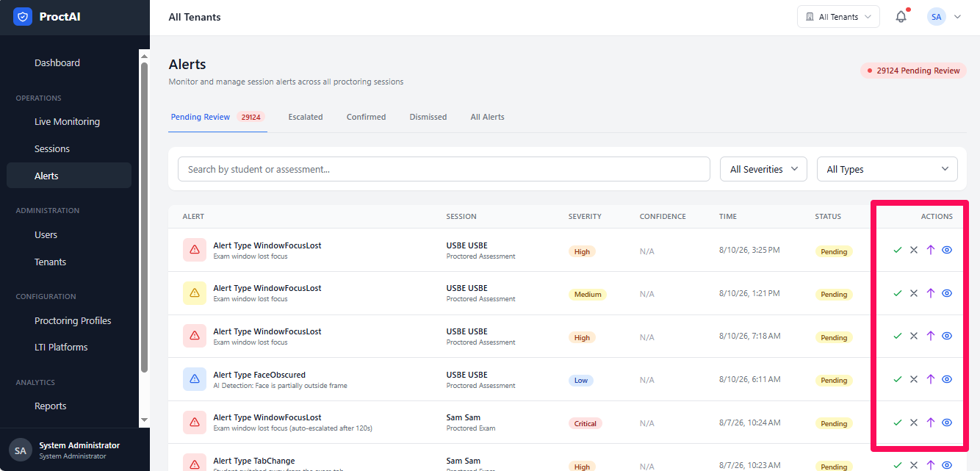Expand the user menu chevron

pos(957,17)
